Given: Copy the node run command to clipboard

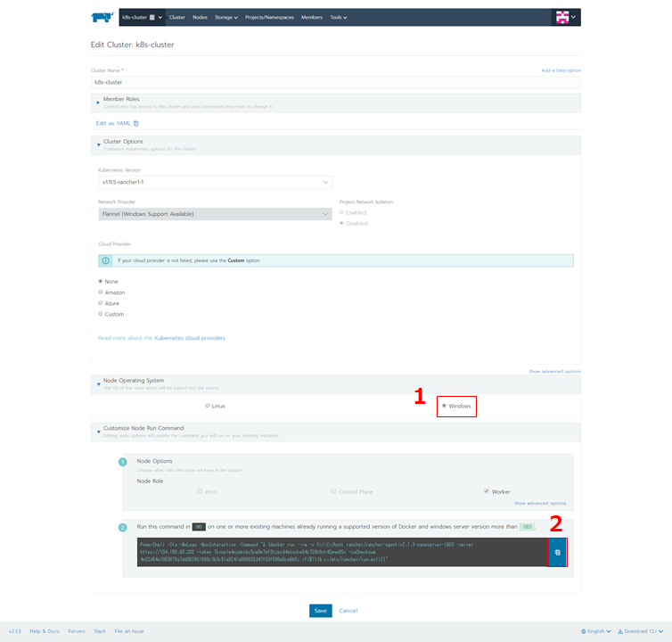Looking at the screenshot, I should pos(557,552).
